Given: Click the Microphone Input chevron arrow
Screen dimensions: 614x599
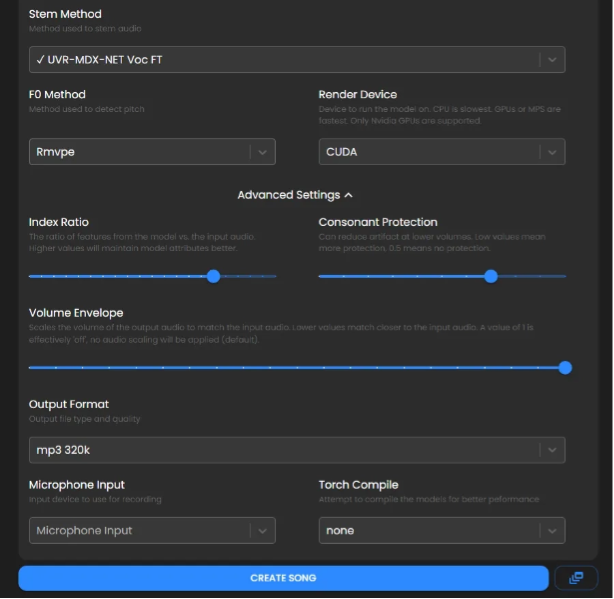Looking at the screenshot, I should pyautogui.click(x=262, y=530).
